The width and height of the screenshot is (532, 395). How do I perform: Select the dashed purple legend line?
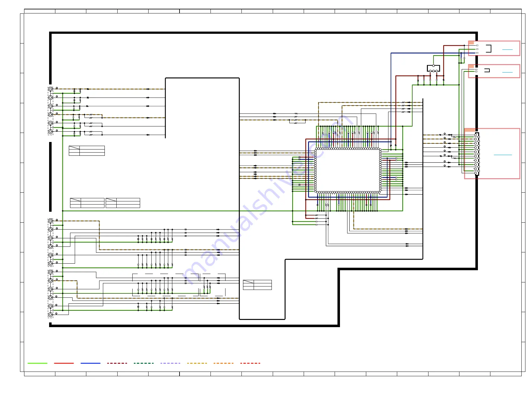(x=170, y=363)
